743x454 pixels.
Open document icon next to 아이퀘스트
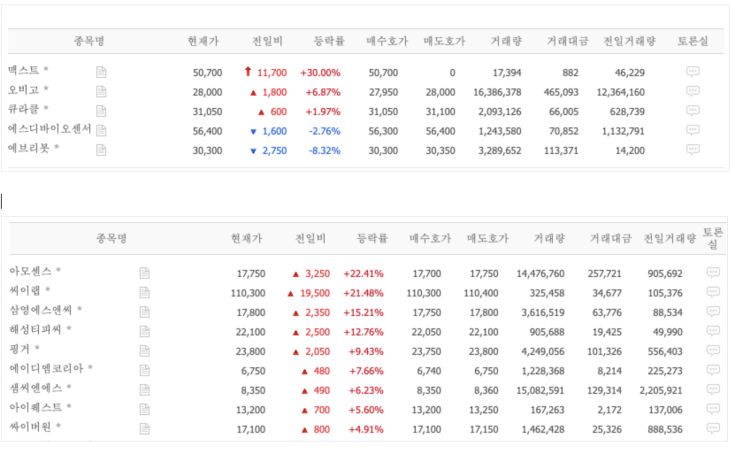point(145,409)
